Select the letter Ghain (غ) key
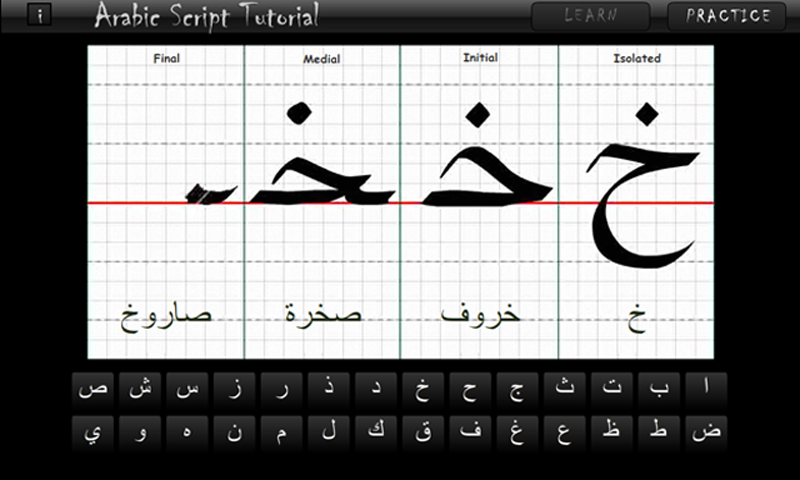This screenshot has width=800, height=480. pyautogui.click(x=517, y=433)
